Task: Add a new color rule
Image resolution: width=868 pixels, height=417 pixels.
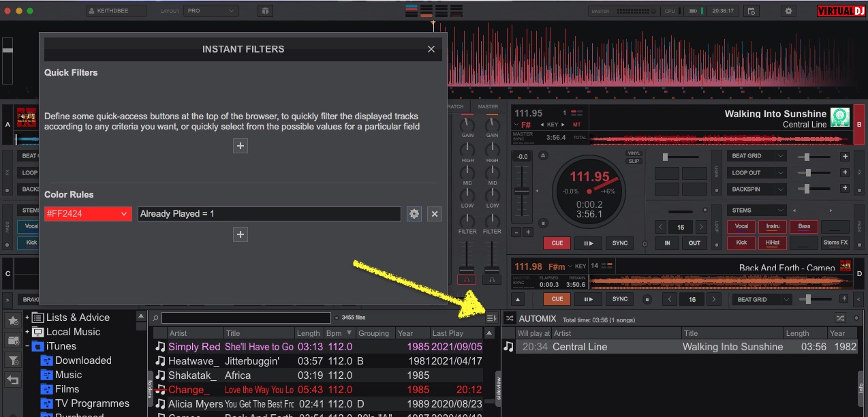Action: pyautogui.click(x=240, y=234)
